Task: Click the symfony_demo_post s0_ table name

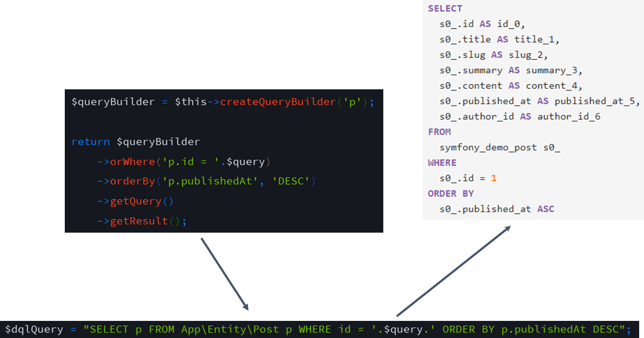Action: click(499, 147)
